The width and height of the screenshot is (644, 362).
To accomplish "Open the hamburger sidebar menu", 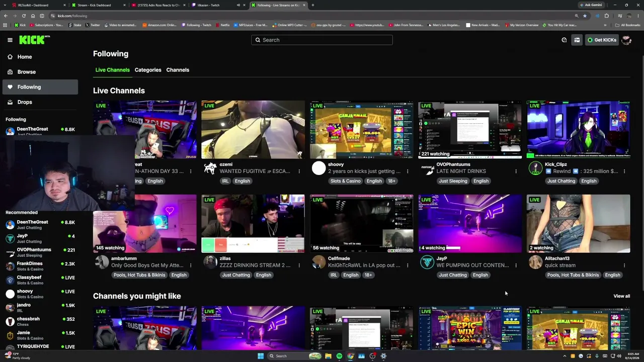I will tap(10, 40).
